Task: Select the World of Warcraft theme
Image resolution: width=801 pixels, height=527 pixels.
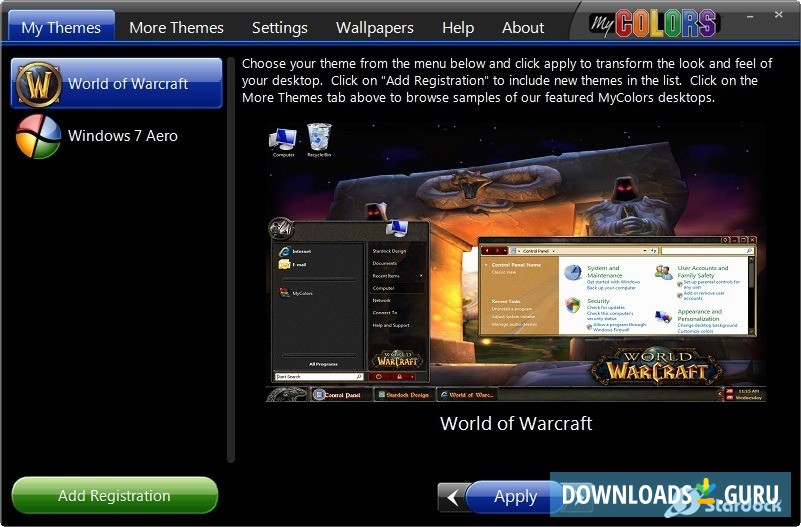Action: [116, 83]
